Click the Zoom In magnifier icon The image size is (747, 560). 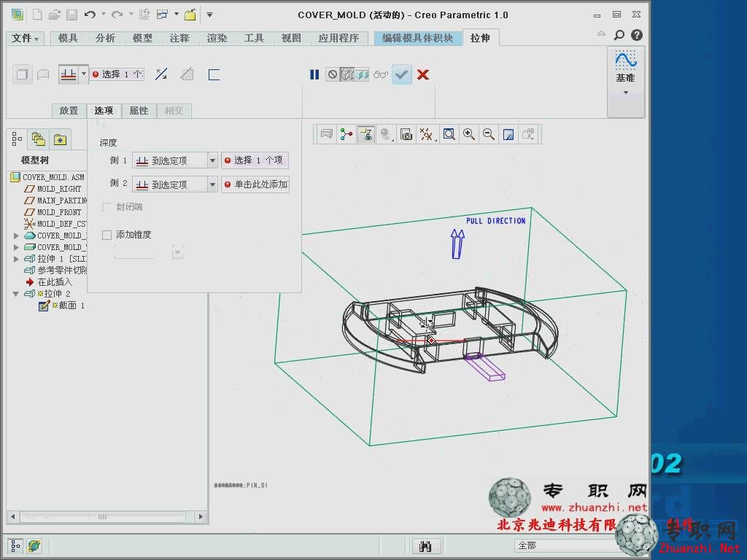tap(469, 134)
